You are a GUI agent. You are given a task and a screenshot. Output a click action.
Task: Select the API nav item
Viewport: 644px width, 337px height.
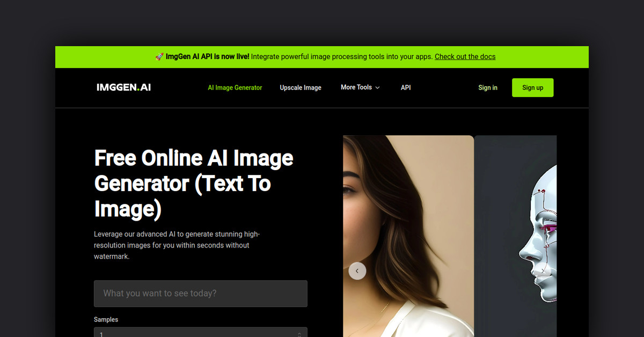406,87
